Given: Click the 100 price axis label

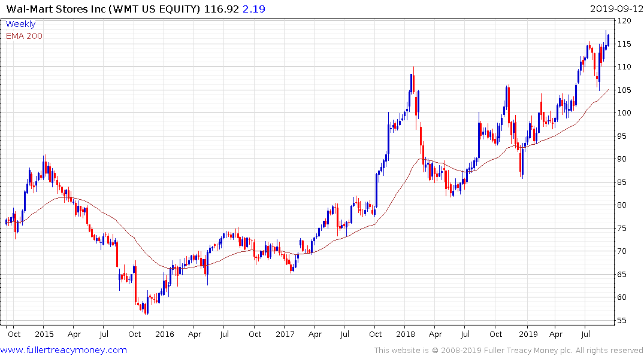Looking at the screenshot, I should [624, 113].
